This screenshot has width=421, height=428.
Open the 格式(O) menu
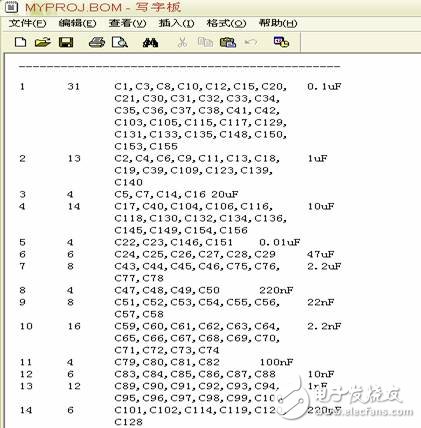point(226,23)
